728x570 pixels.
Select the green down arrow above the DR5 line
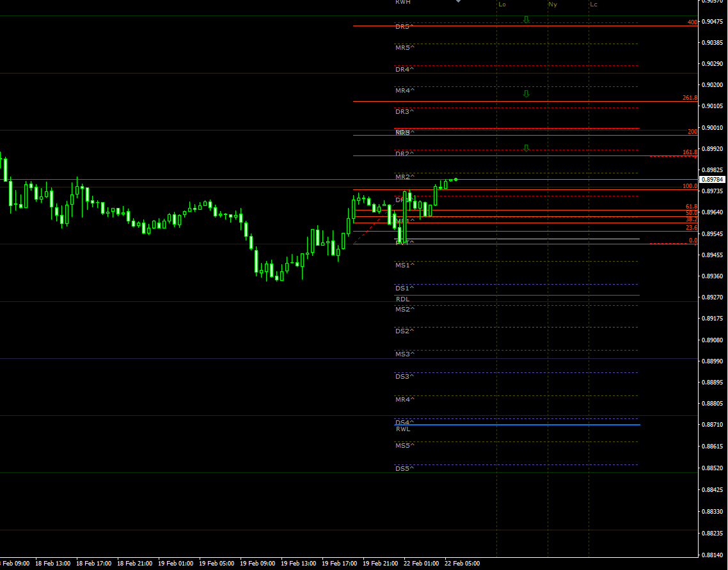pyautogui.click(x=526, y=19)
